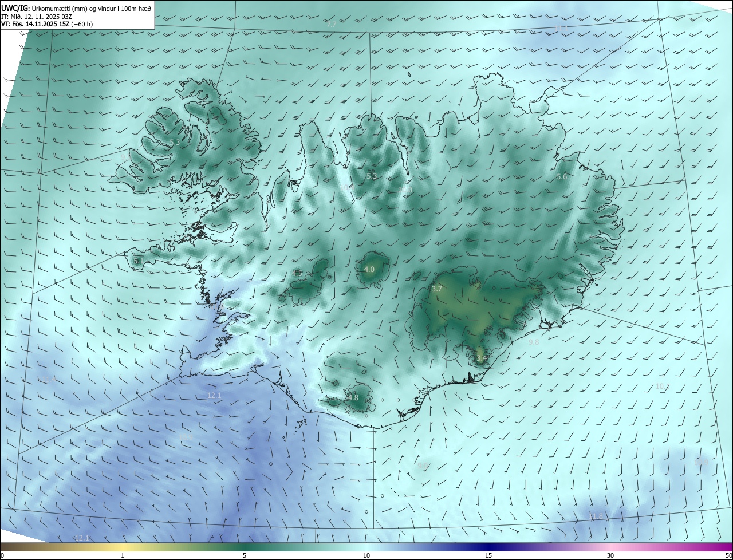Click the 7.7 value along the top edge
The image size is (733, 560).
click(332, 25)
